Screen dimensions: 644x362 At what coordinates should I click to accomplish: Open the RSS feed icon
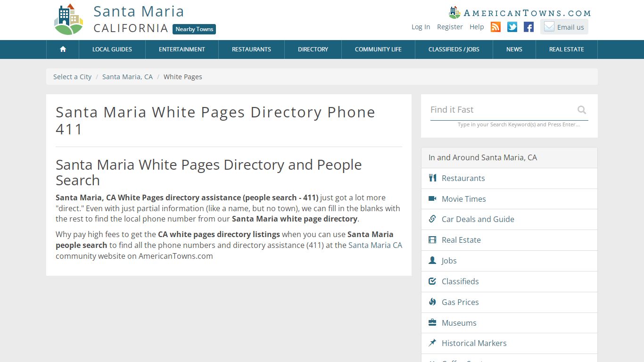(495, 27)
